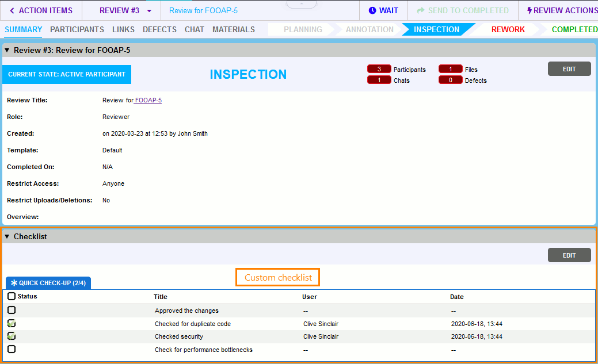Screen dimensions: 598x364
Task: Switch to the Participants tab
Action: [x=77, y=29]
